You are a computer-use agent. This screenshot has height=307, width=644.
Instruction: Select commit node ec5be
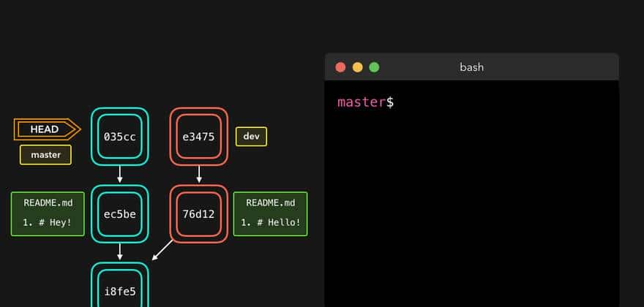(119, 213)
